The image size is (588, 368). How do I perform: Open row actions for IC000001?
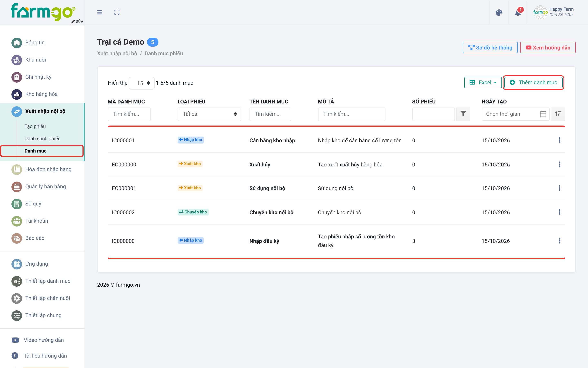(559, 140)
